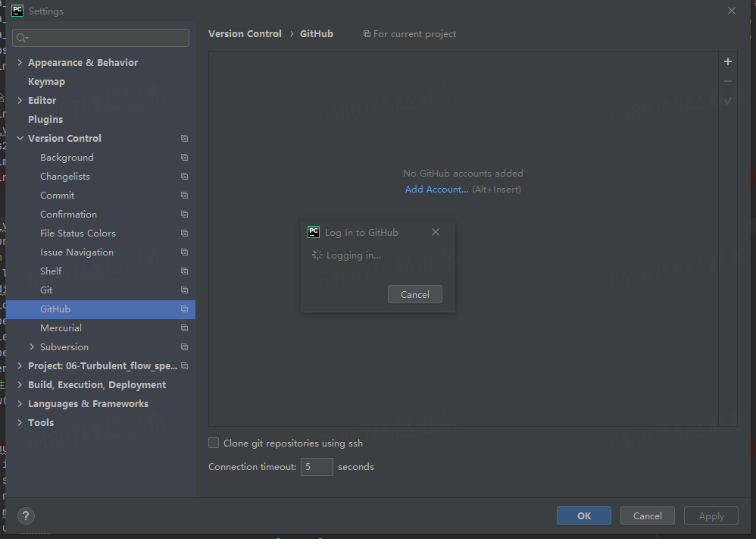756x539 pixels.
Task: Expand Languages & Frameworks section
Action: pyautogui.click(x=20, y=404)
